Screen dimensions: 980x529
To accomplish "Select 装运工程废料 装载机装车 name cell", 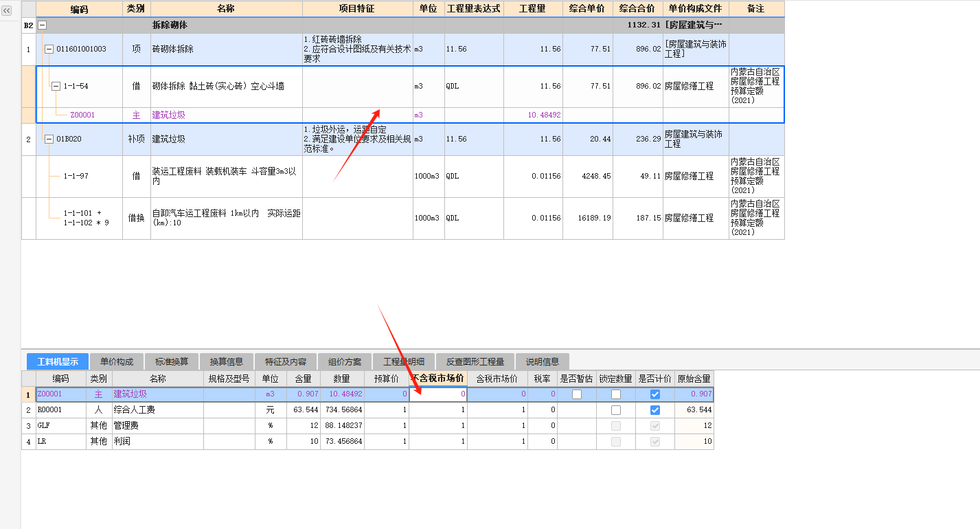I will tap(227, 177).
